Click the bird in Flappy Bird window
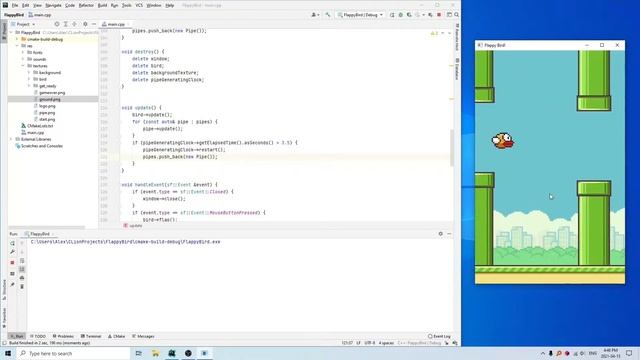This screenshot has height=360, width=640. coord(503,141)
